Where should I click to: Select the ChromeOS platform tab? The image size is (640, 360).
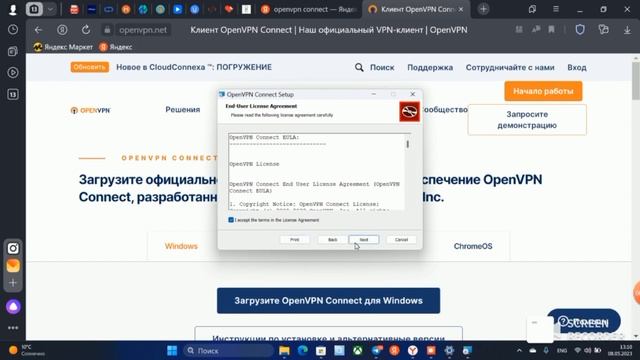click(473, 246)
